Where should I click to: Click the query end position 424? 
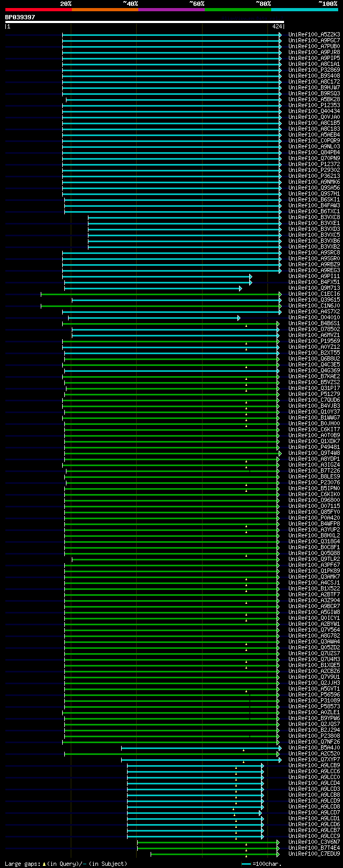pyautogui.click(x=277, y=26)
